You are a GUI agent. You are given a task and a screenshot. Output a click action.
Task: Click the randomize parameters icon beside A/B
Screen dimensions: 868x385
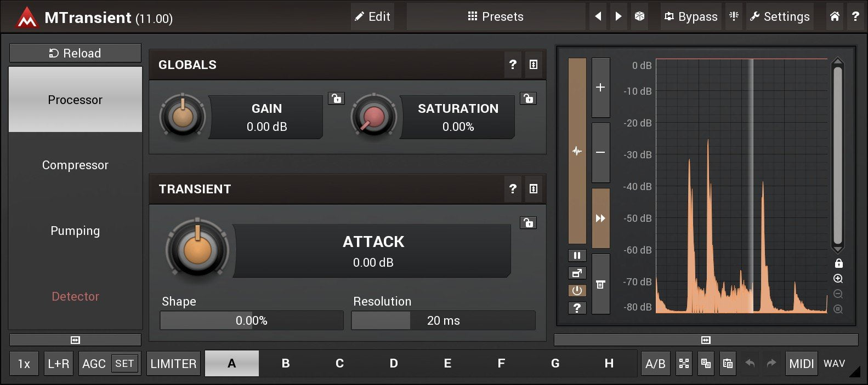point(684,363)
